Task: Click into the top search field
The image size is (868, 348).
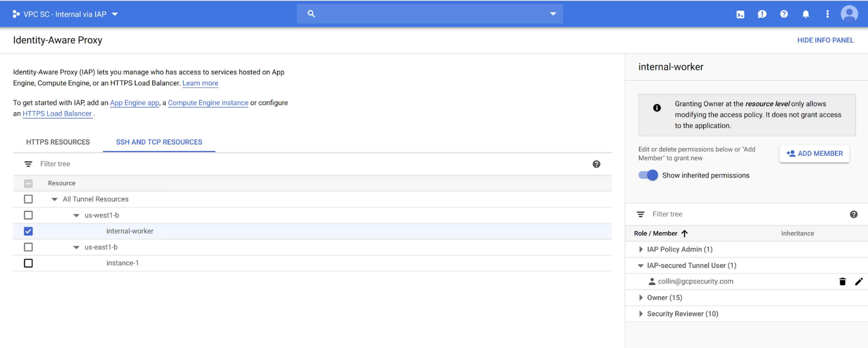Action: click(430, 14)
